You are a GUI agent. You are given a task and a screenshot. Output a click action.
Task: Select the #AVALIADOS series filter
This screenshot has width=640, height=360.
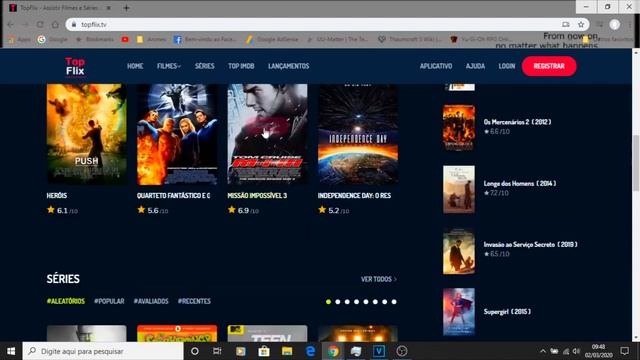[151, 301]
